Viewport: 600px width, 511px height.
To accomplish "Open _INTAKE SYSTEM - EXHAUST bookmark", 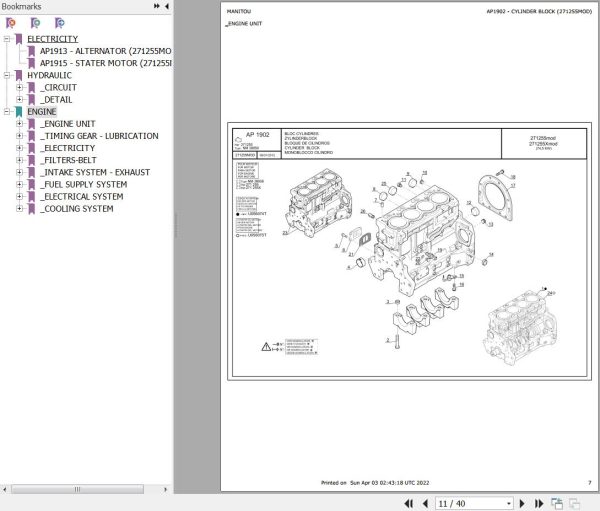I will coord(95,172).
